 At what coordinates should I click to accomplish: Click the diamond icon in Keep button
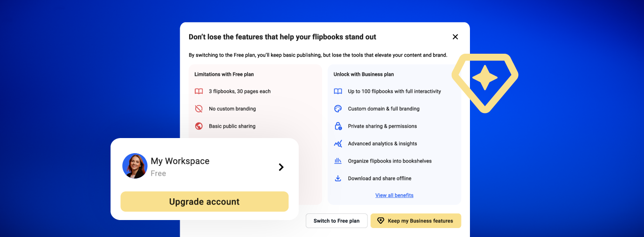[x=381, y=221]
